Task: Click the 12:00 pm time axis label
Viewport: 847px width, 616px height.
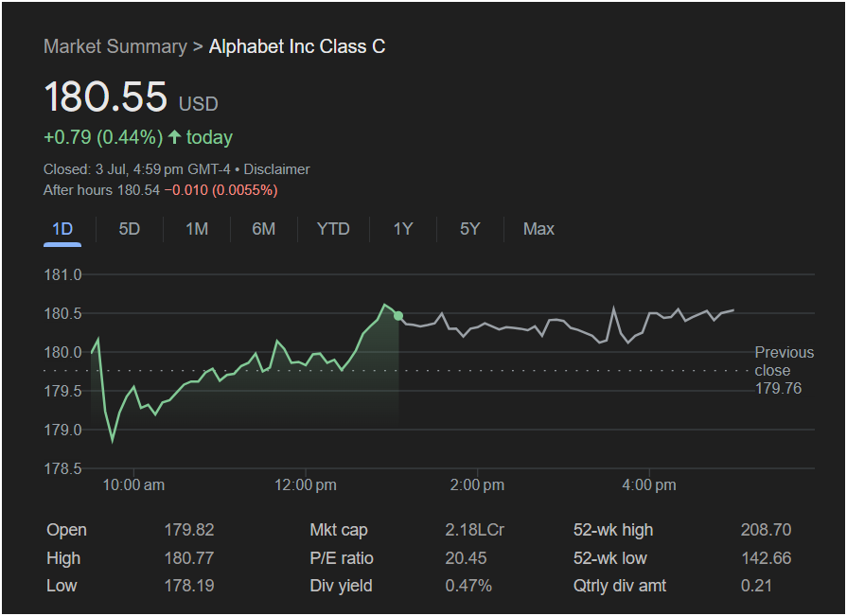Action: coord(305,484)
